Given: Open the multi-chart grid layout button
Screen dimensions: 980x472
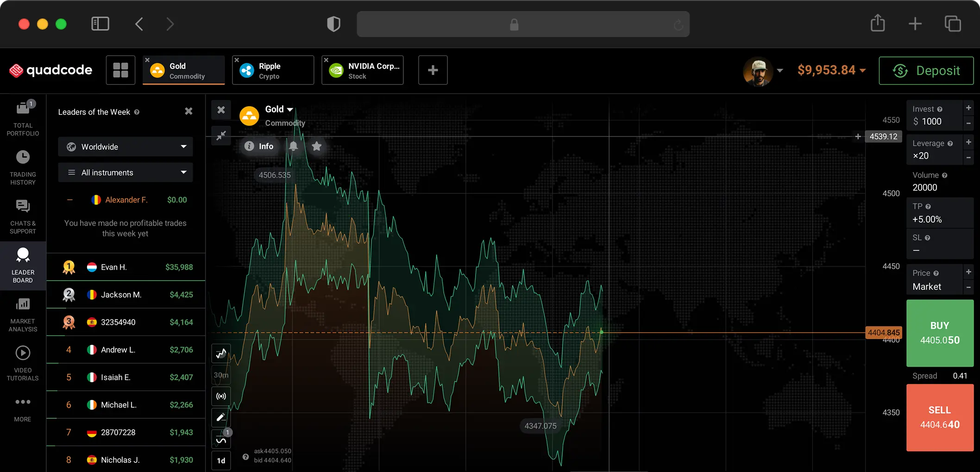Looking at the screenshot, I should (120, 70).
